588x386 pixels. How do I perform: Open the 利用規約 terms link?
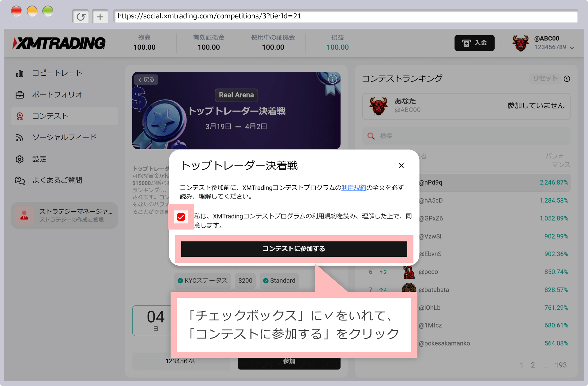click(354, 187)
